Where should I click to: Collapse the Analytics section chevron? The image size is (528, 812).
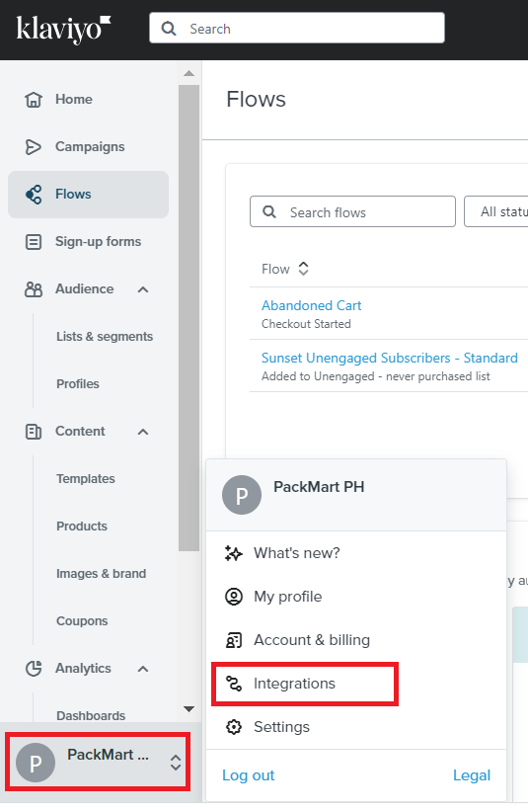pyautogui.click(x=143, y=669)
